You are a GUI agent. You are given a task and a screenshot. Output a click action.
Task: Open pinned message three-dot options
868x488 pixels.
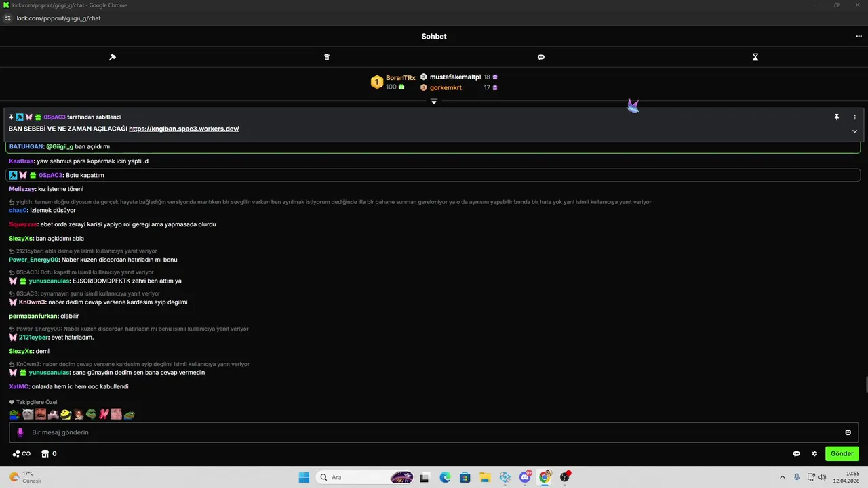[x=854, y=117]
